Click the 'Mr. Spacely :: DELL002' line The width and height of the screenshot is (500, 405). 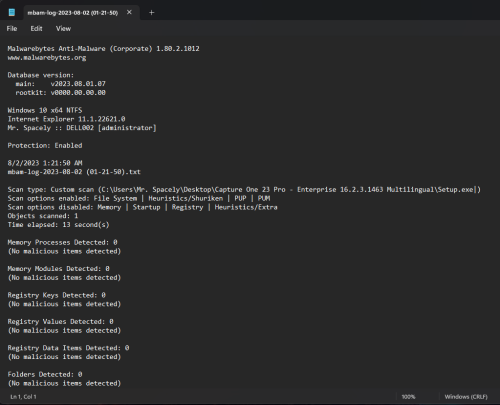(x=82, y=128)
